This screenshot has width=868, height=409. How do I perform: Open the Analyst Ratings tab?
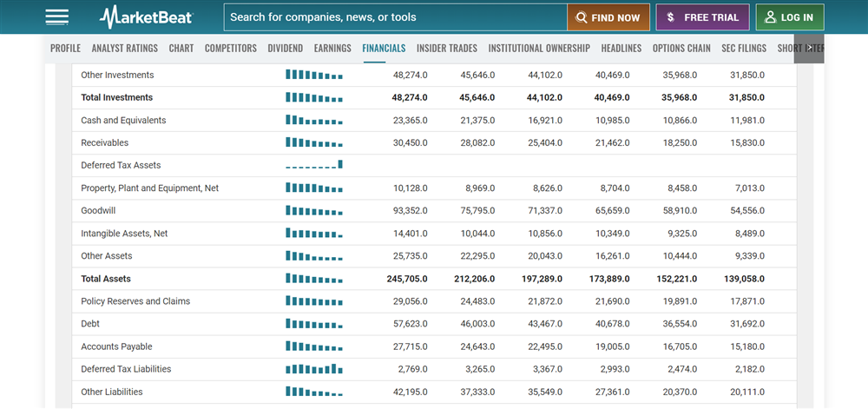point(125,49)
